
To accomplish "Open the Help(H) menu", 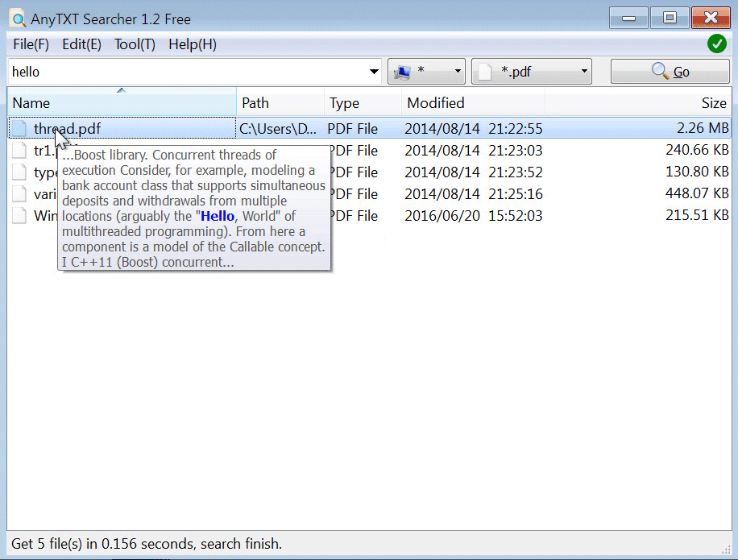I will coord(193,44).
